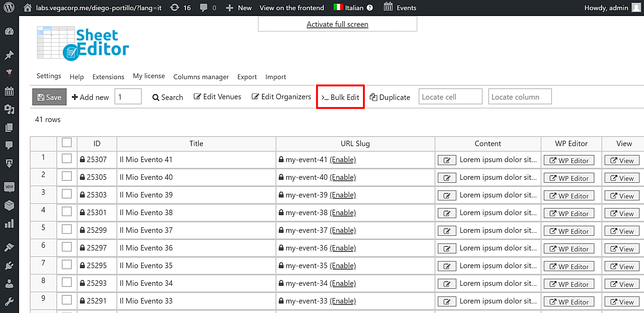Edit the Content cell of row 3
This screenshot has width=644, height=313.
pyautogui.click(x=447, y=195)
